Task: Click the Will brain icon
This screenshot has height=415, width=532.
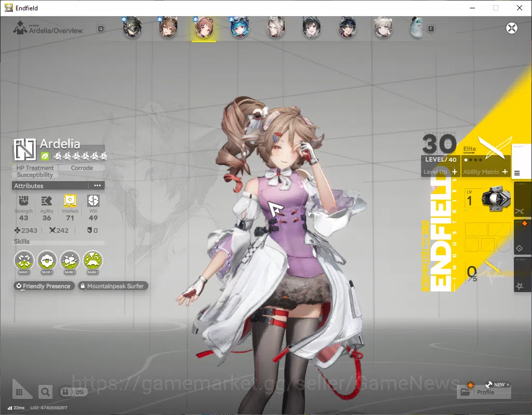Action: 93,201
